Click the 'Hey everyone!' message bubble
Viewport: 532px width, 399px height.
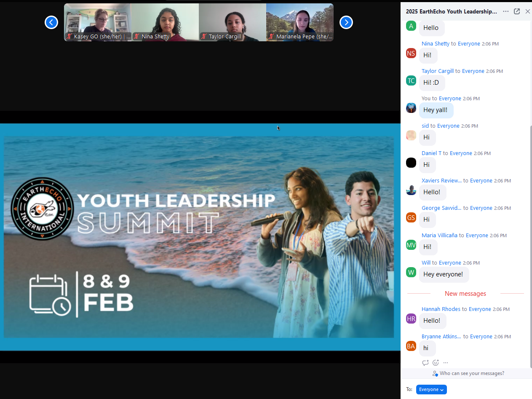click(444, 274)
